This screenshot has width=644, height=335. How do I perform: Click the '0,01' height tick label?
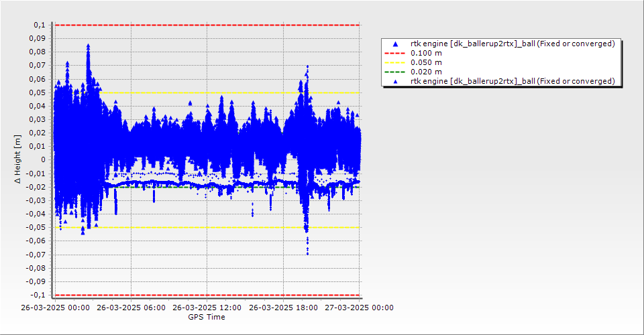tap(38, 147)
